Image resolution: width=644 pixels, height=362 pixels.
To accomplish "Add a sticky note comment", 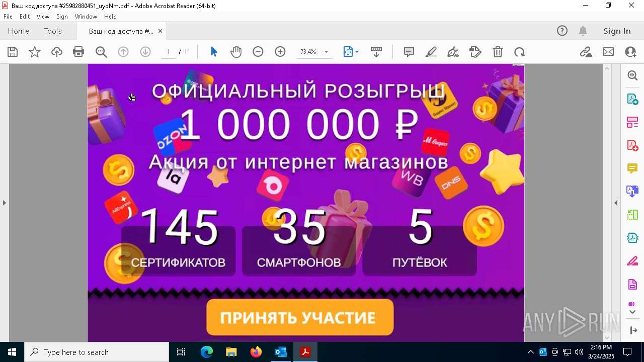I will pyautogui.click(x=409, y=52).
